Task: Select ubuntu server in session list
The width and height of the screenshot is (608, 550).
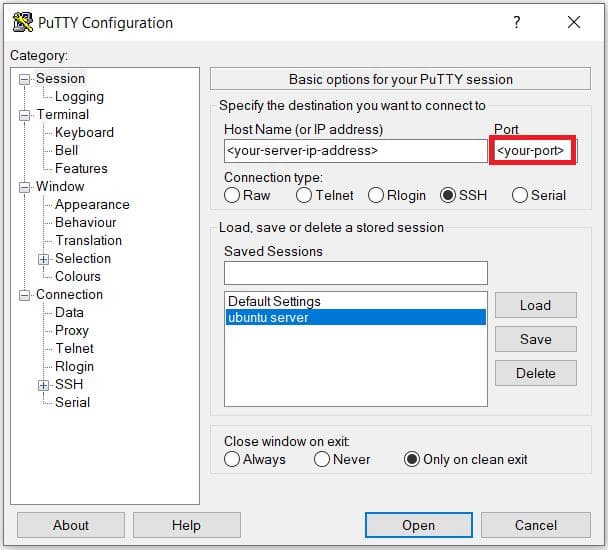Action: (355, 317)
